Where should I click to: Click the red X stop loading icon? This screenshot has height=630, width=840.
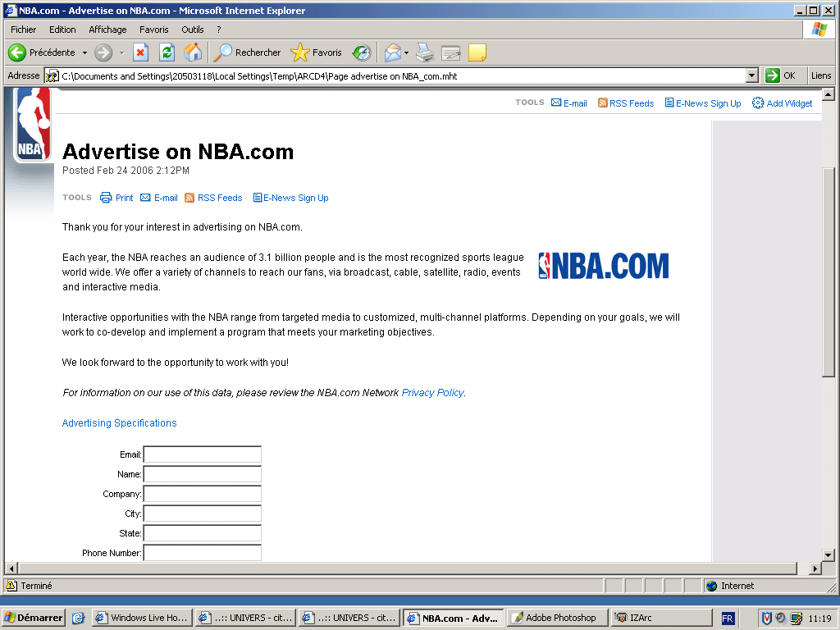click(140, 52)
